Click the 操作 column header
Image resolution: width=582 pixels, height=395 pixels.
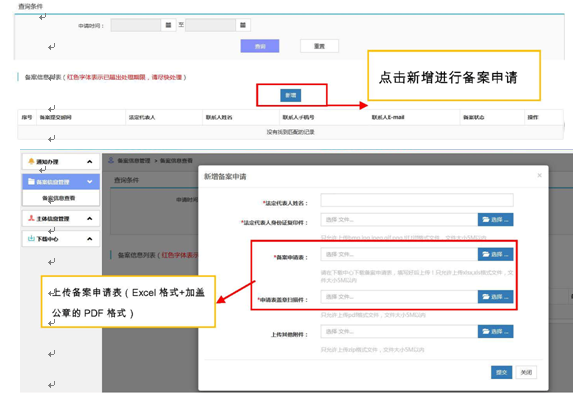(x=533, y=117)
